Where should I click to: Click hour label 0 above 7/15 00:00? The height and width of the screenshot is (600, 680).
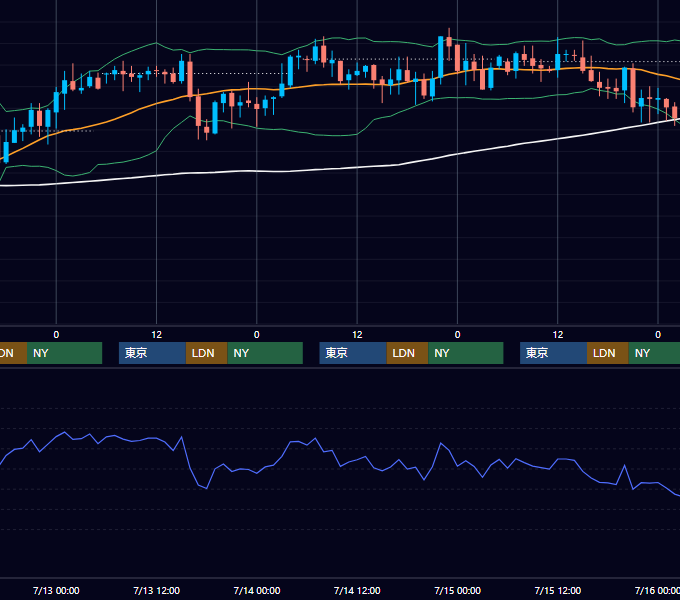pyautogui.click(x=457, y=335)
